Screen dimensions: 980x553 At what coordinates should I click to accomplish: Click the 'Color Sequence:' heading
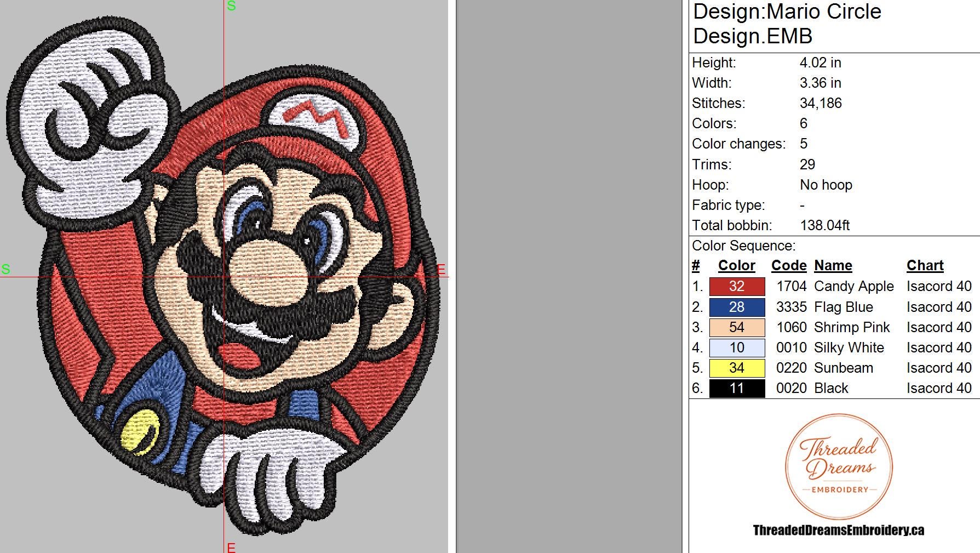[743, 246]
